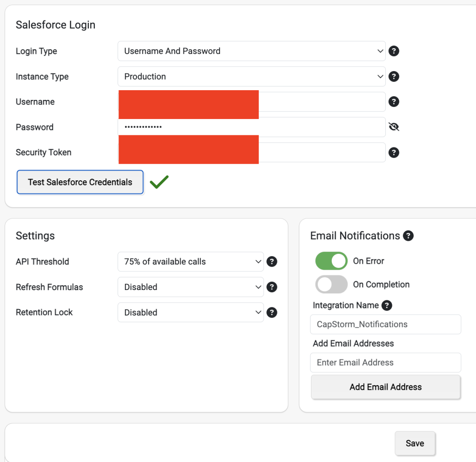Image resolution: width=476 pixels, height=462 pixels.
Task: Click the Salesforce Login heading
Action: 56,25
